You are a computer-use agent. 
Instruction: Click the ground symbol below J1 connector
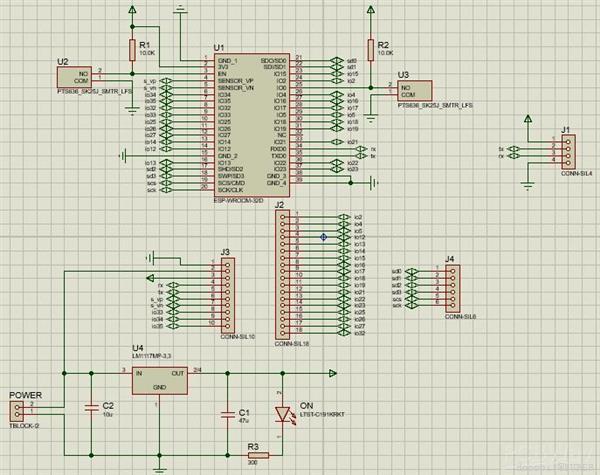pyautogui.click(x=528, y=186)
